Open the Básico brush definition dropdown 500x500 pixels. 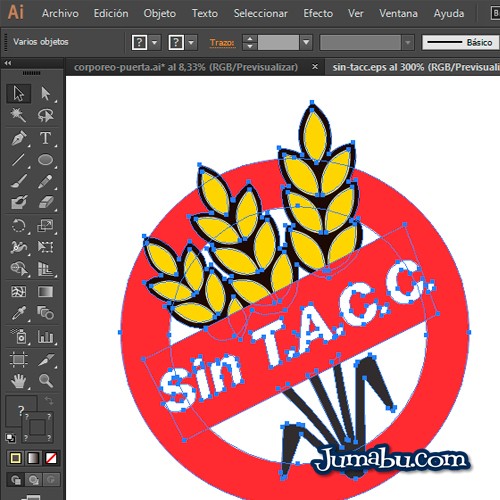pyautogui.click(x=460, y=43)
